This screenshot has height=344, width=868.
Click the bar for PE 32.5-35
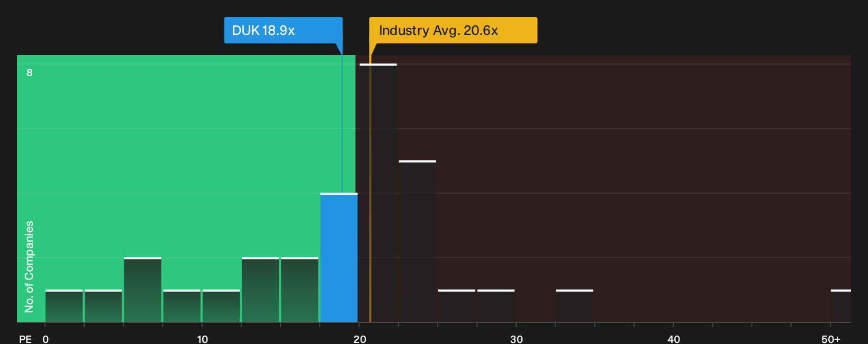pos(574,305)
